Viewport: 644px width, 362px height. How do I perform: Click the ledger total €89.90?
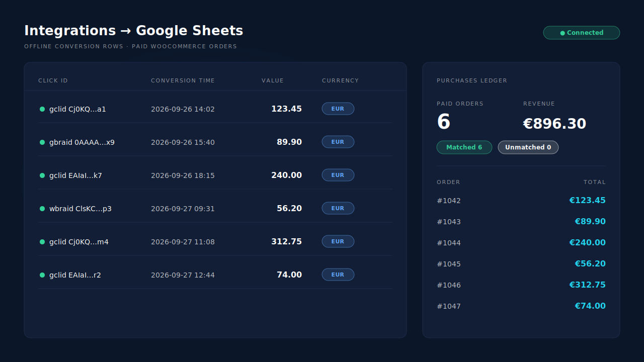590,222
